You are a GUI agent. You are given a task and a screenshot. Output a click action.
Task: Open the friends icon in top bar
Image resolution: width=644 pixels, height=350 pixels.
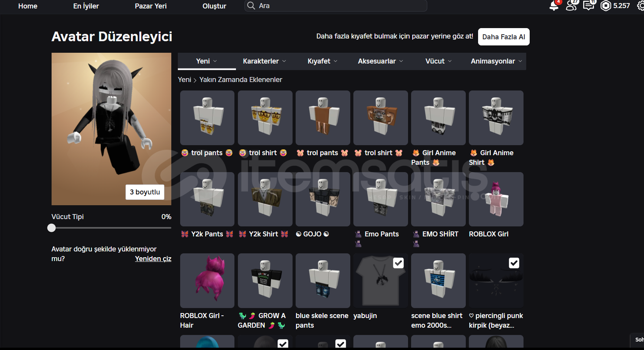[x=571, y=6]
